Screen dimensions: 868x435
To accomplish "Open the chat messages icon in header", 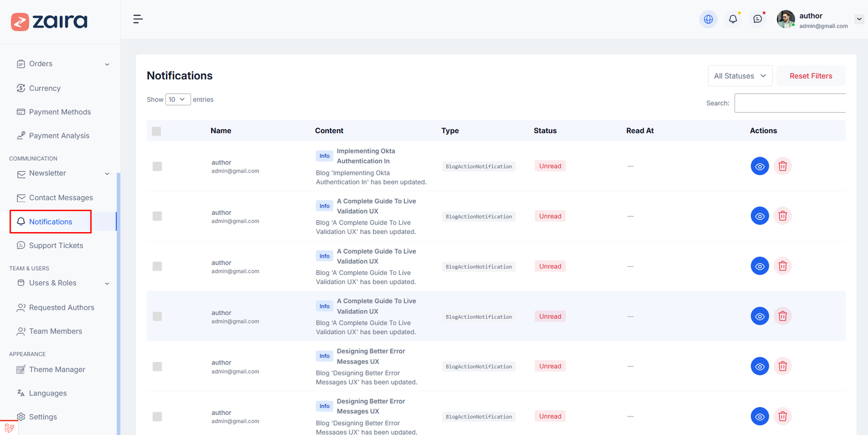I will [758, 20].
